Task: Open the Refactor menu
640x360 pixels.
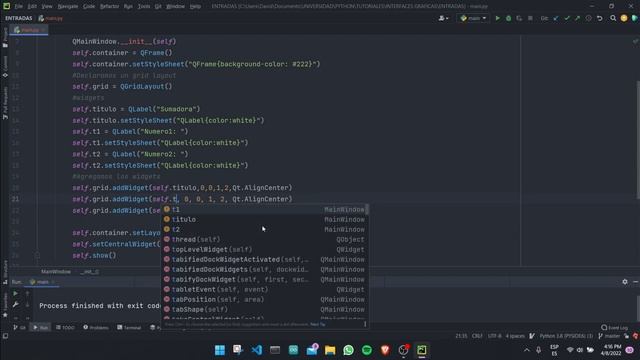Action: pyautogui.click(x=109, y=7)
